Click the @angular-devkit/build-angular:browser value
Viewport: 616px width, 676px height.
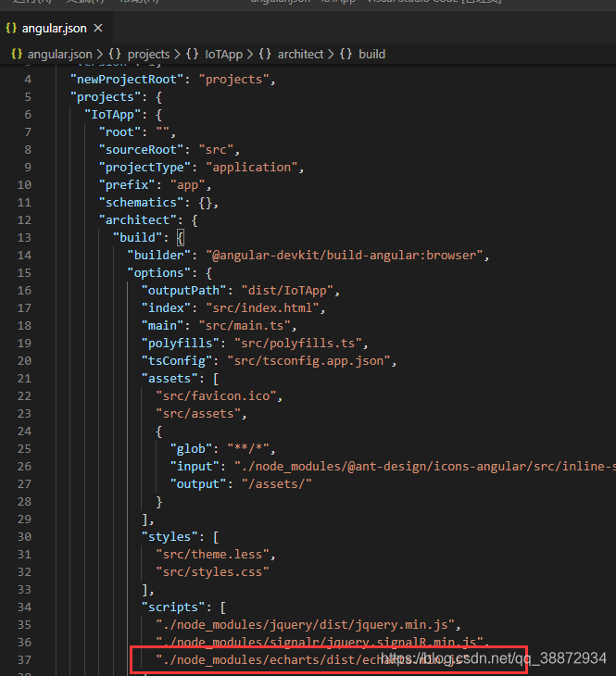(345, 256)
